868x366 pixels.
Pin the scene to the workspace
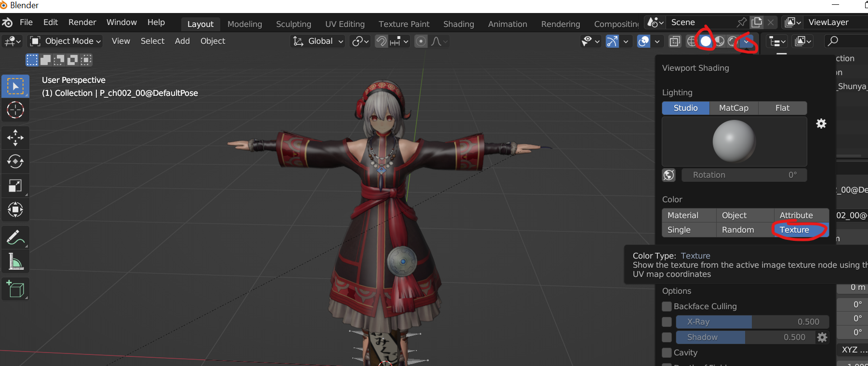coord(742,23)
